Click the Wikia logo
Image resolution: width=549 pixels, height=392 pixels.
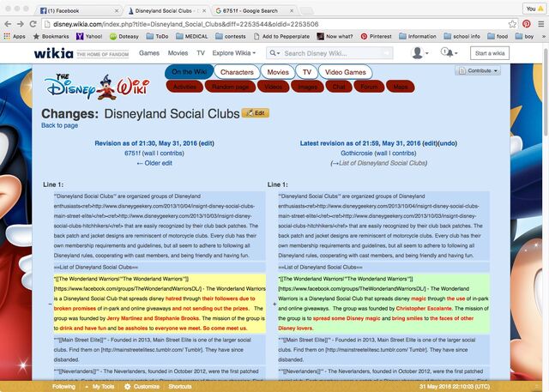point(53,53)
